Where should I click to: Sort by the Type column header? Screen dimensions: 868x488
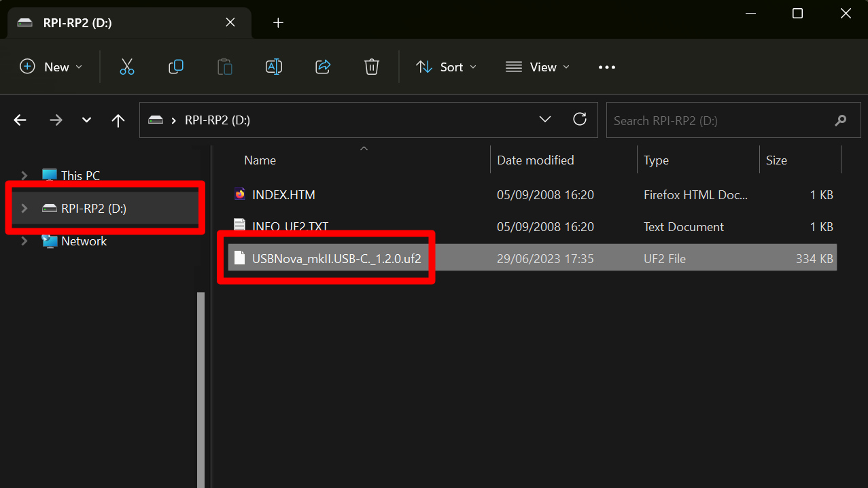pos(656,160)
